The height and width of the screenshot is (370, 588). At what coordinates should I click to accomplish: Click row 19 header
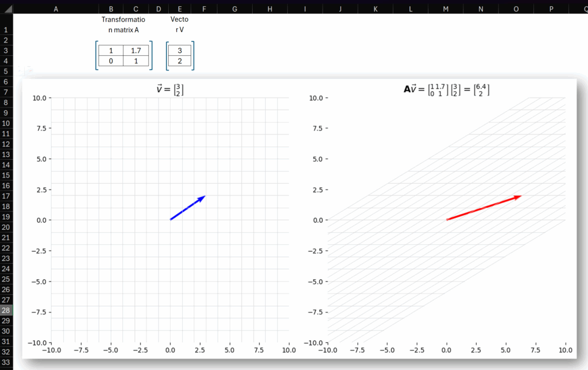point(6,217)
